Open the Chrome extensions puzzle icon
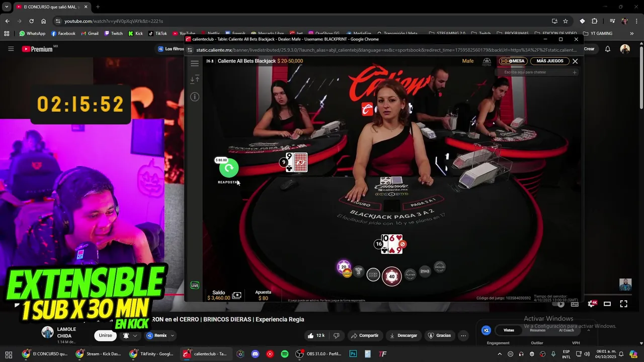The width and height of the screenshot is (644, 362). tap(594, 21)
